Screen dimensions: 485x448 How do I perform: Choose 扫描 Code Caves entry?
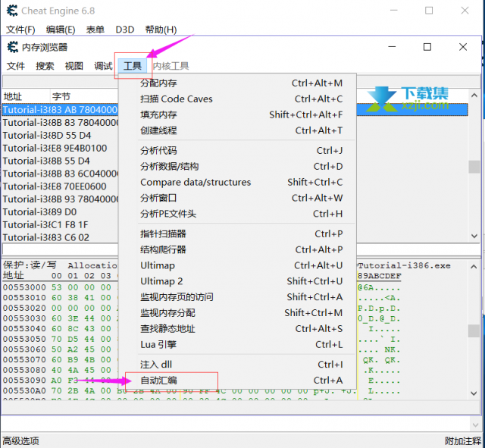tap(237, 99)
